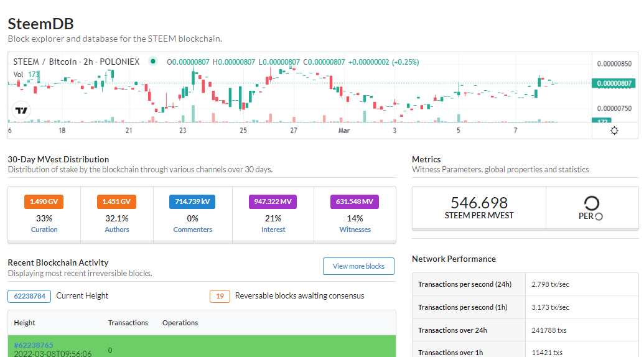
Task: Open the Curation distribution link
Action: pos(44,229)
